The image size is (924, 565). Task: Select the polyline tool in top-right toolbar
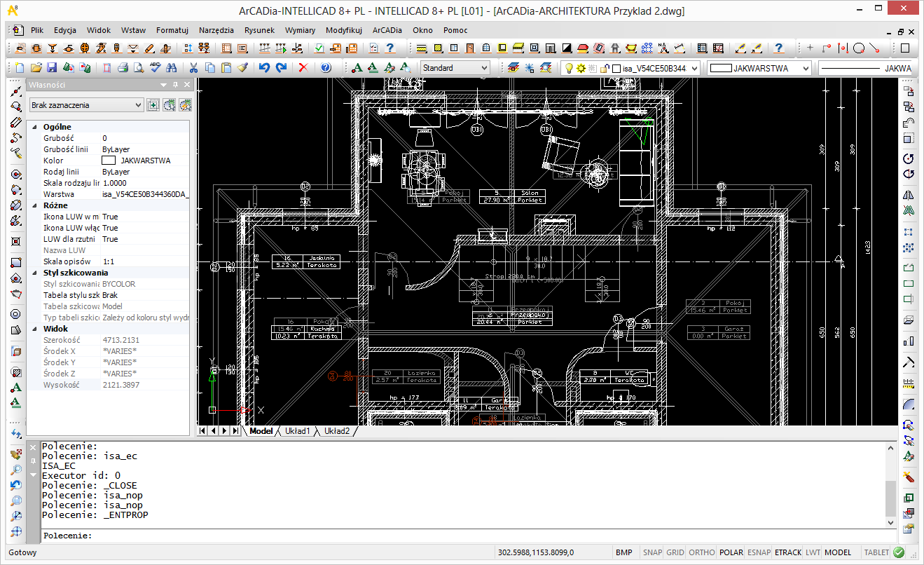pyautogui.click(x=827, y=48)
